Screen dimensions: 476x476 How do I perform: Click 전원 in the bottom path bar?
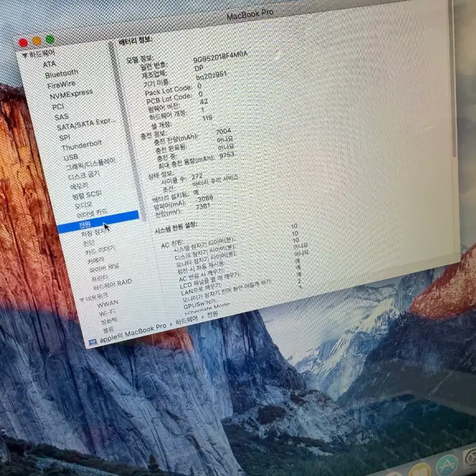(212, 314)
